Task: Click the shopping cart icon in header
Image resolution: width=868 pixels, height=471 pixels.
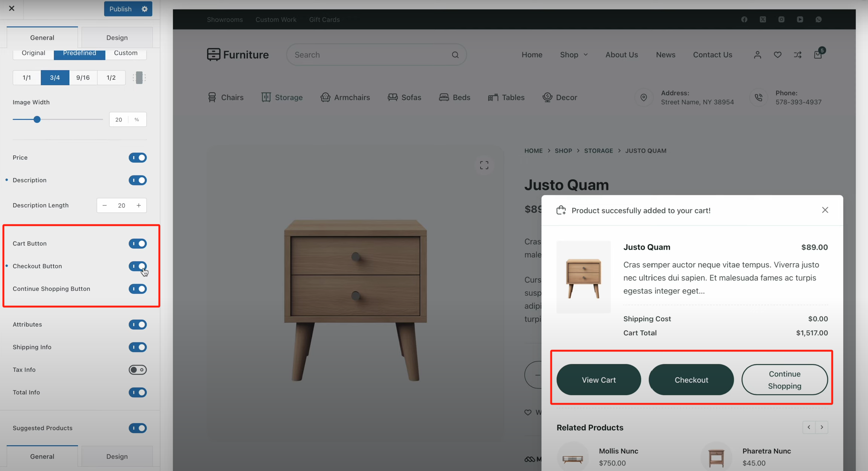Action: pos(818,55)
